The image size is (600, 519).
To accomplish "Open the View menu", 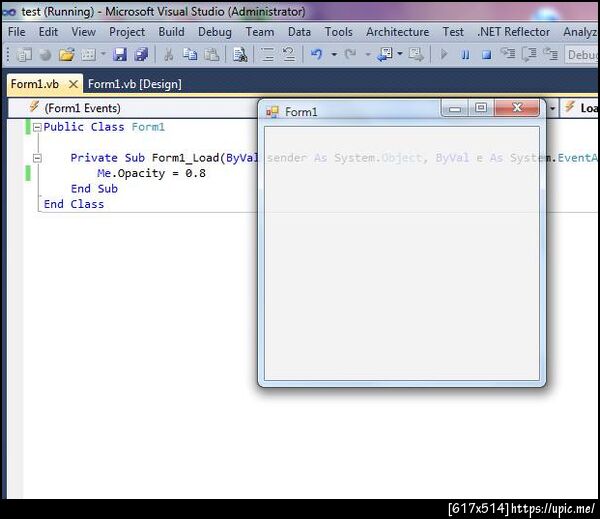I will point(83,32).
